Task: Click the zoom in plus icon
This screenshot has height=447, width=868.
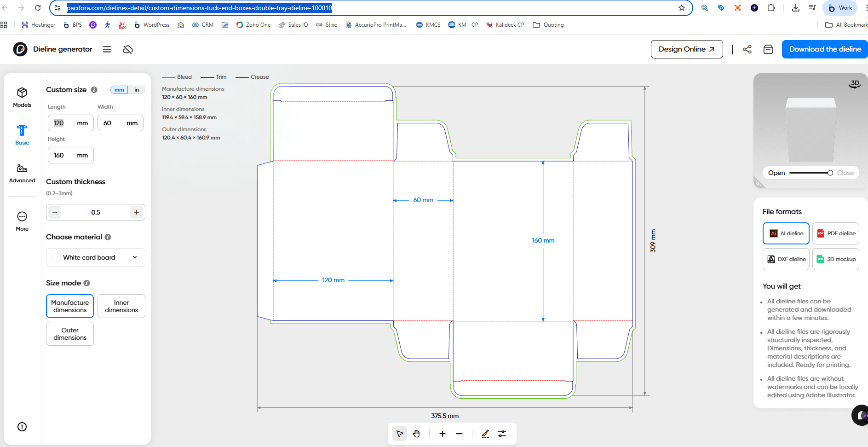Action: [x=442, y=434]
